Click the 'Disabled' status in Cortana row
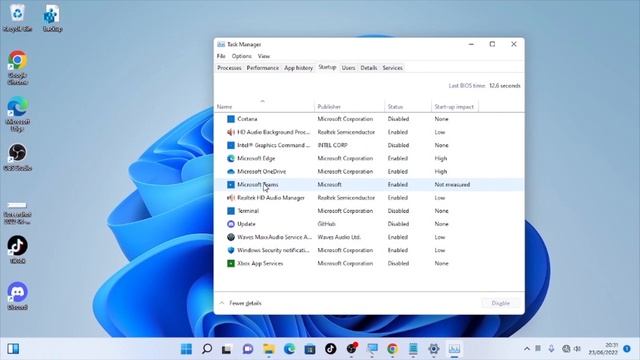The image size is (640, 360). [398, 119]
